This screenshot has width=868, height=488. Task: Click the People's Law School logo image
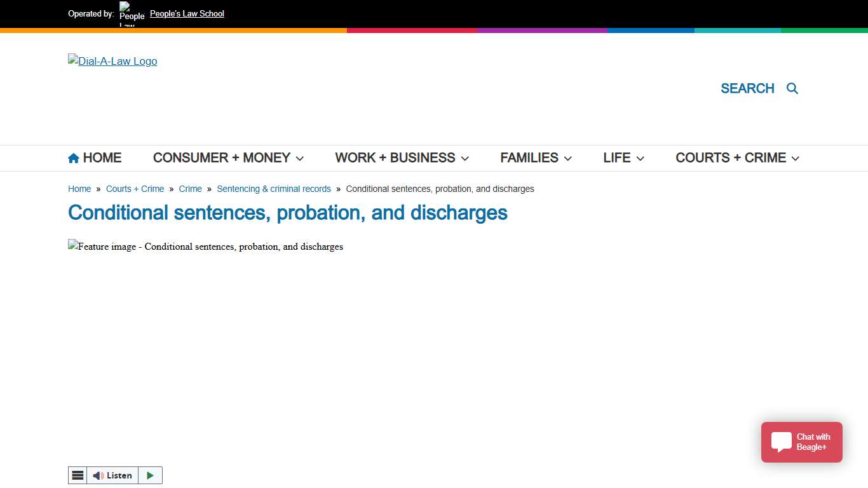click(132, 14)
